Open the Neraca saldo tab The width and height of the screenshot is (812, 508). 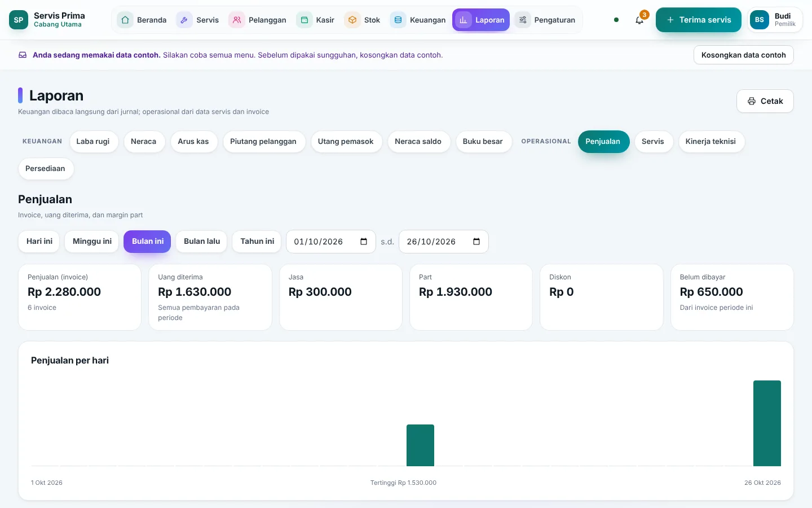tap(418, 141)
